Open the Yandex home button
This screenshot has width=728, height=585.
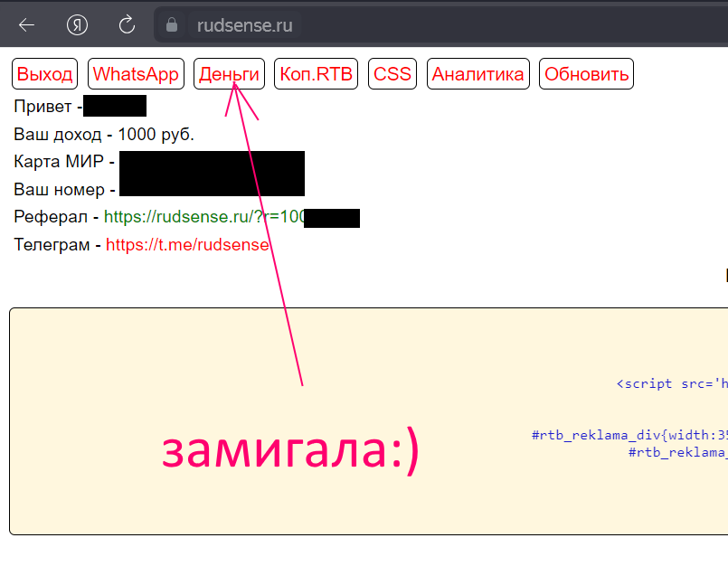coord(77,25)
